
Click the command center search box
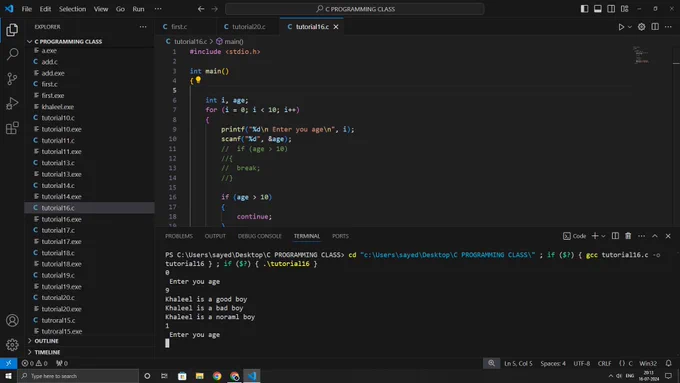point(354,9)
